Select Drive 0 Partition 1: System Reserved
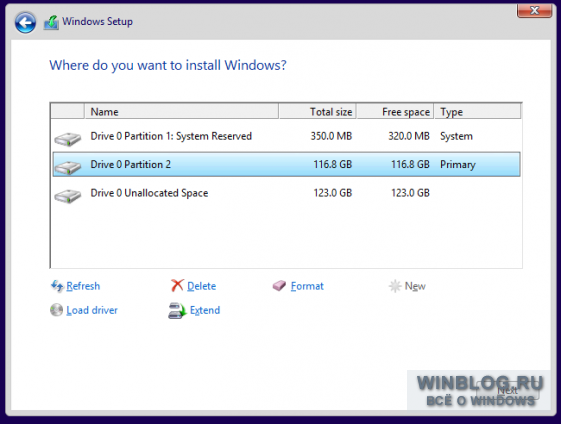The width and height of the screenshot is (561, 424). click(x=286, y=136)
